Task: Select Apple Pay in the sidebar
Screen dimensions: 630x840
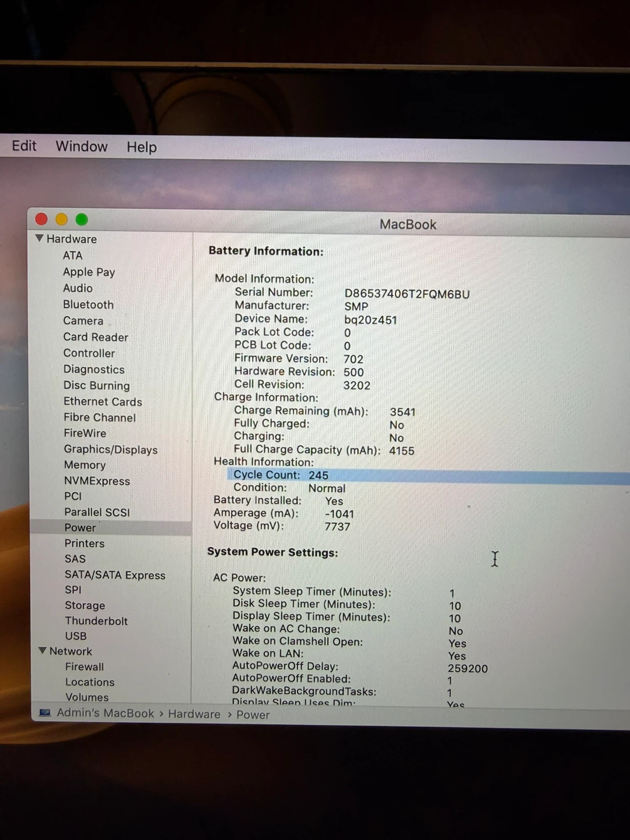Action: (89, 272)
